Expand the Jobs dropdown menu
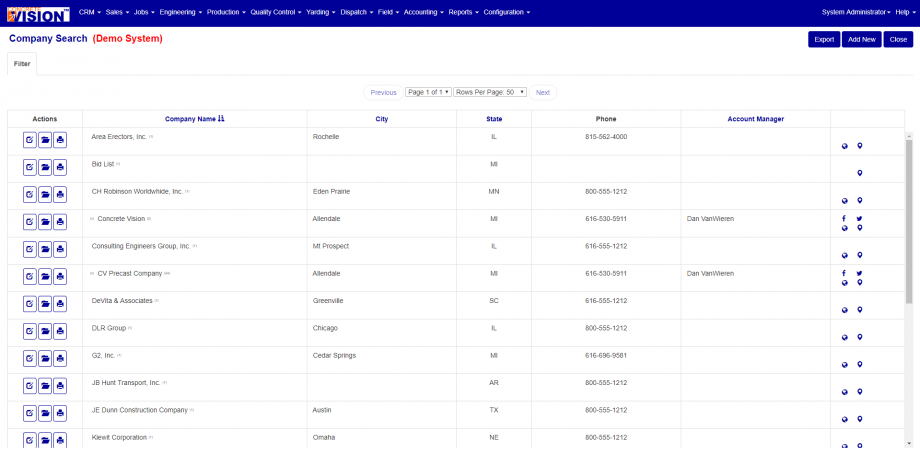 (x=144, y=12)
